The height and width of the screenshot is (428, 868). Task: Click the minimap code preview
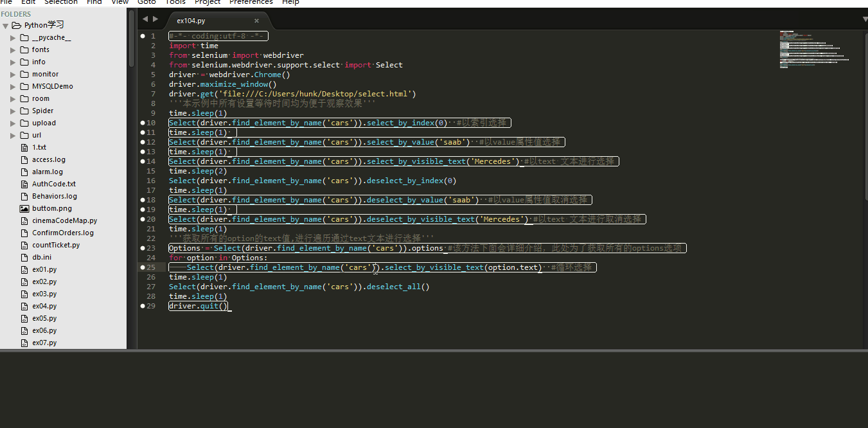815,49
